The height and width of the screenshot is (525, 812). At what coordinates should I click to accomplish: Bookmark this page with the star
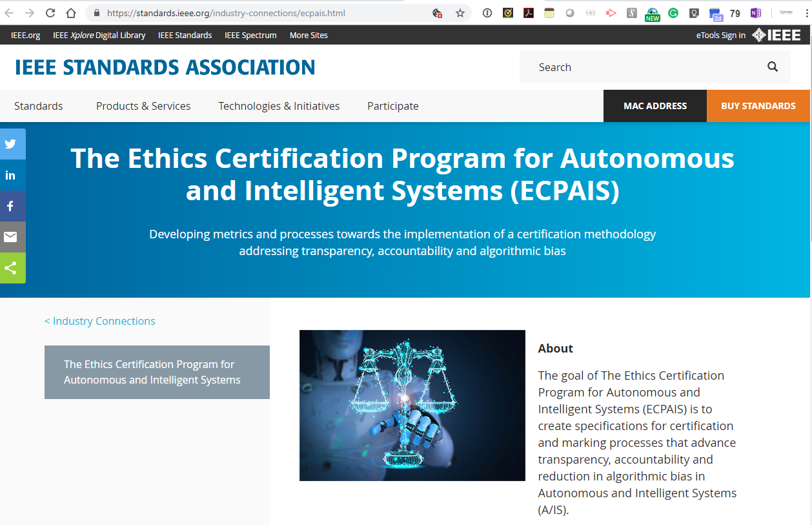[460, 13]
